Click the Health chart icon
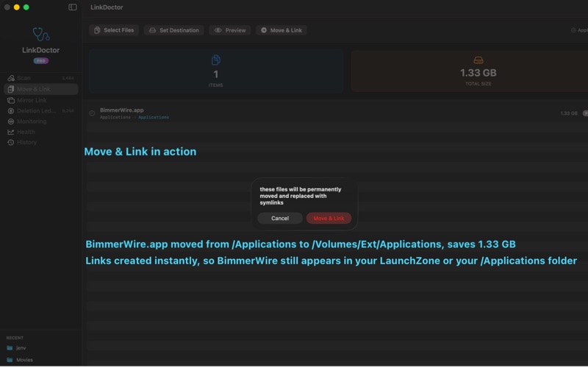 coord(11,132)
